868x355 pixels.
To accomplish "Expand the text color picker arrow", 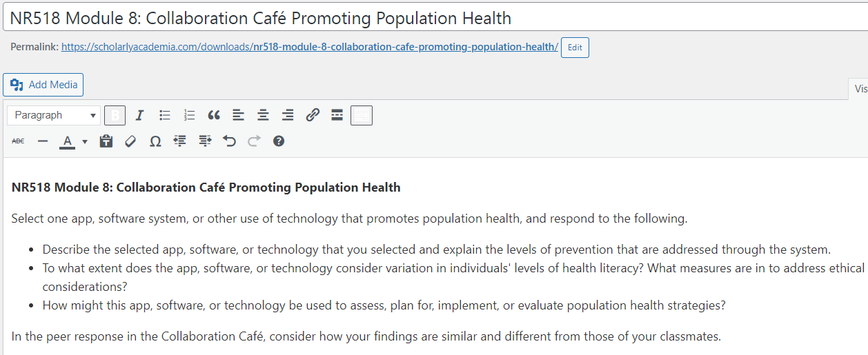I will (x=85, y=141).
